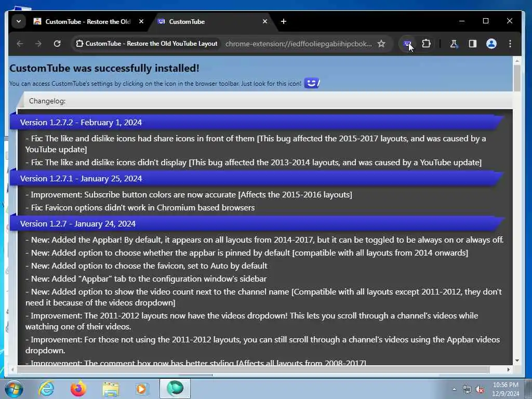
Task: Click the 'Favicon options didn't work' fix line
Action: coord(140,208)
